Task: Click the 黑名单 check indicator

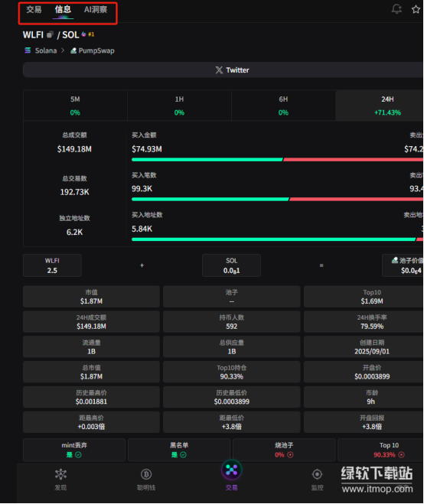Action: pos(183,455)
